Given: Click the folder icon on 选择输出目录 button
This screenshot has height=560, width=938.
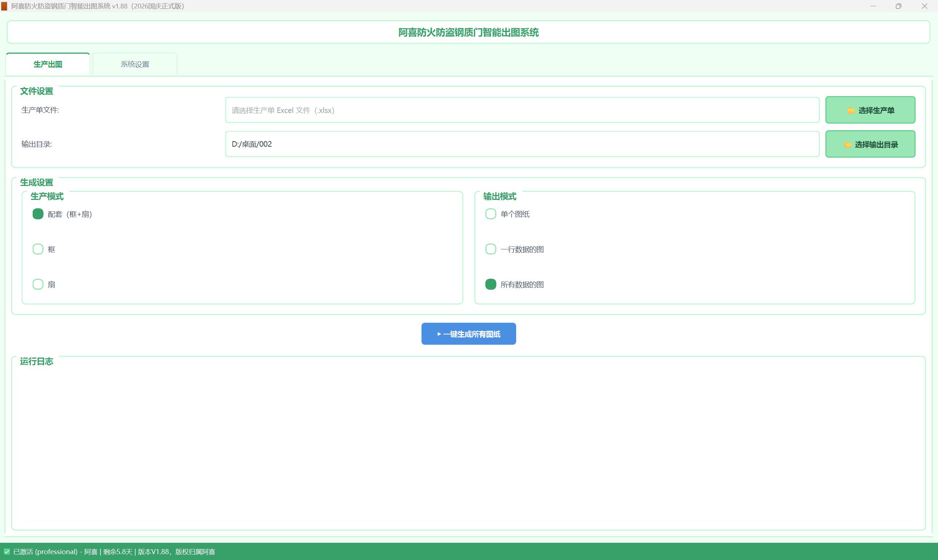Looking at the screenshot, I should point(848,145).
